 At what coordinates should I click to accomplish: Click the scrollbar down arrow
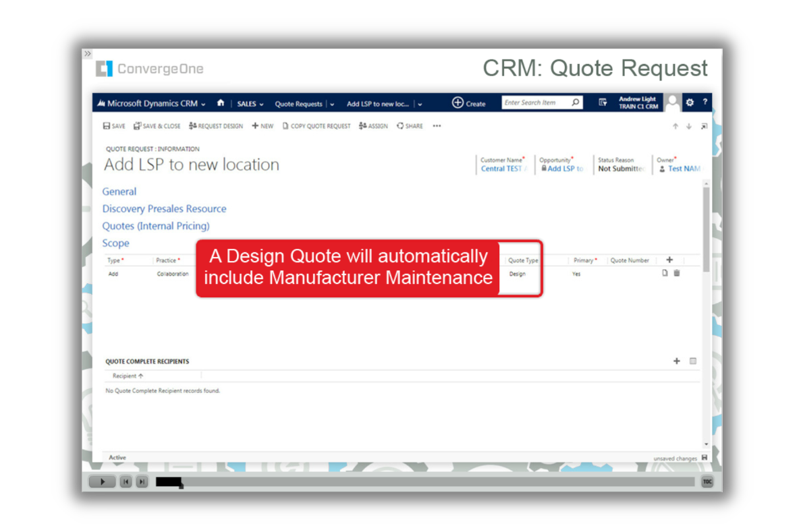point(707,444)
